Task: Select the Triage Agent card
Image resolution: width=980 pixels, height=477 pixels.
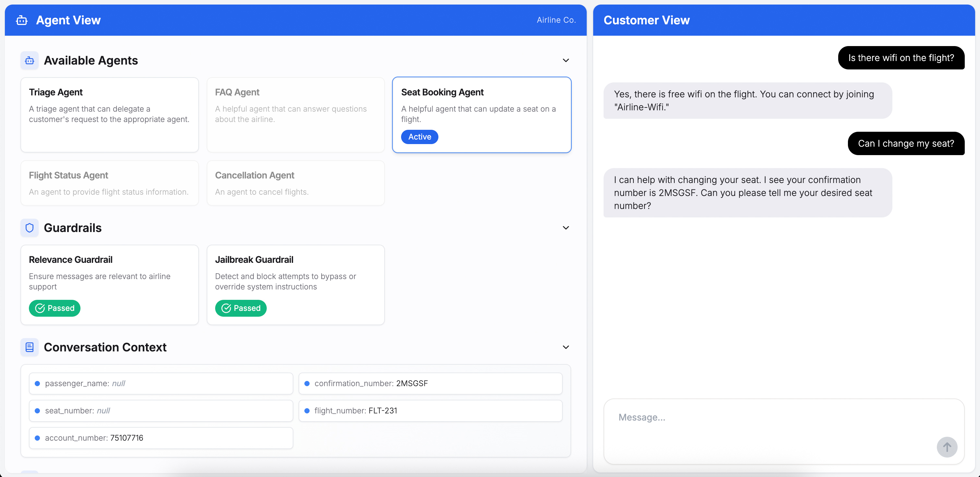Action: (x=110, y=115)
